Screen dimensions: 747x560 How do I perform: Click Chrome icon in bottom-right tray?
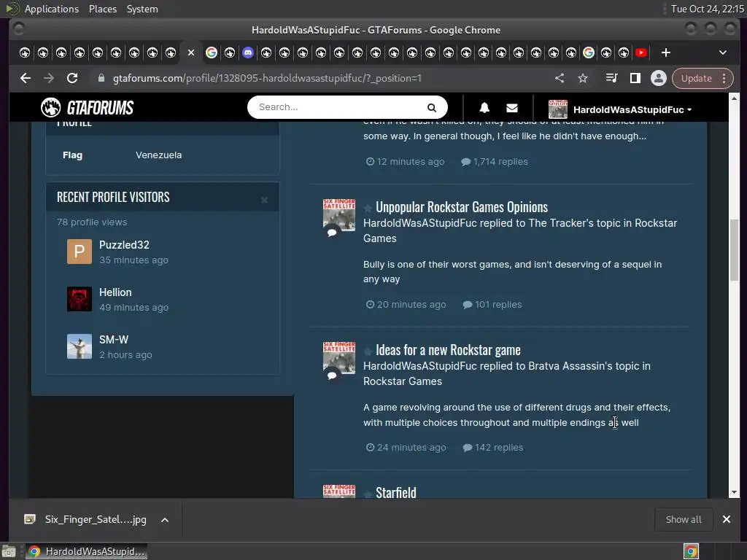[691, 551]
